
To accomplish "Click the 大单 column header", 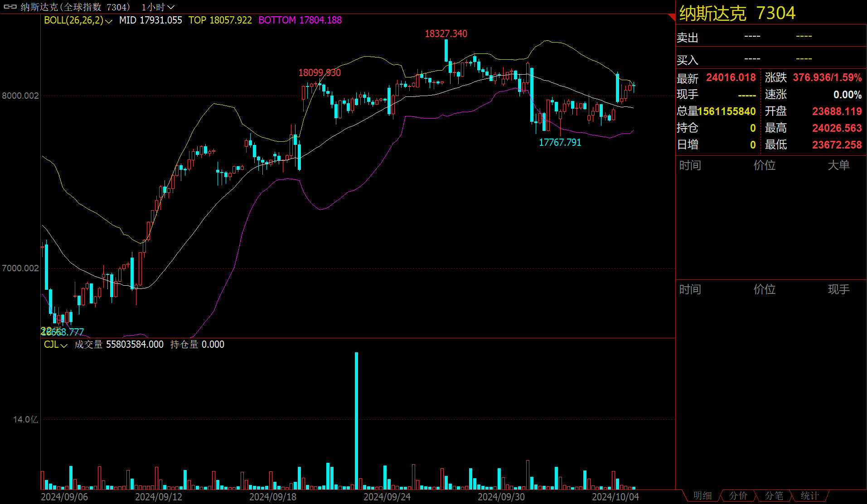I will pyautogui.click(x=838, y=165).
